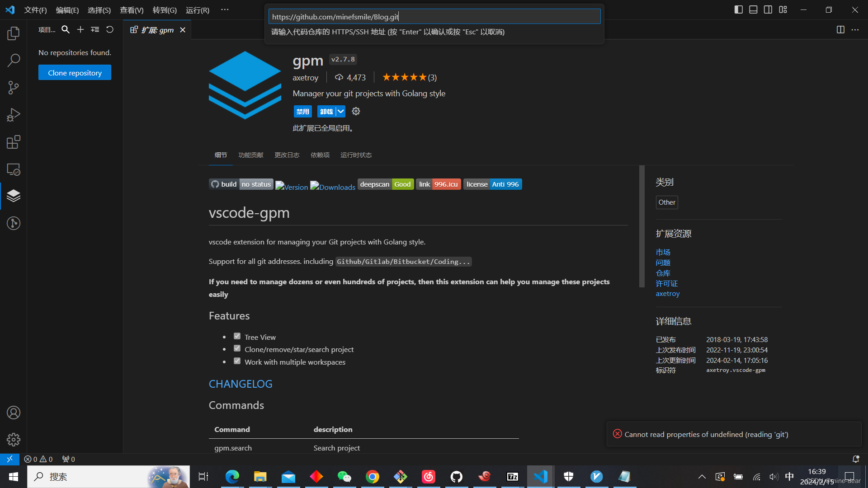Switch to the 更改日志 tab

tap(287, 155)
